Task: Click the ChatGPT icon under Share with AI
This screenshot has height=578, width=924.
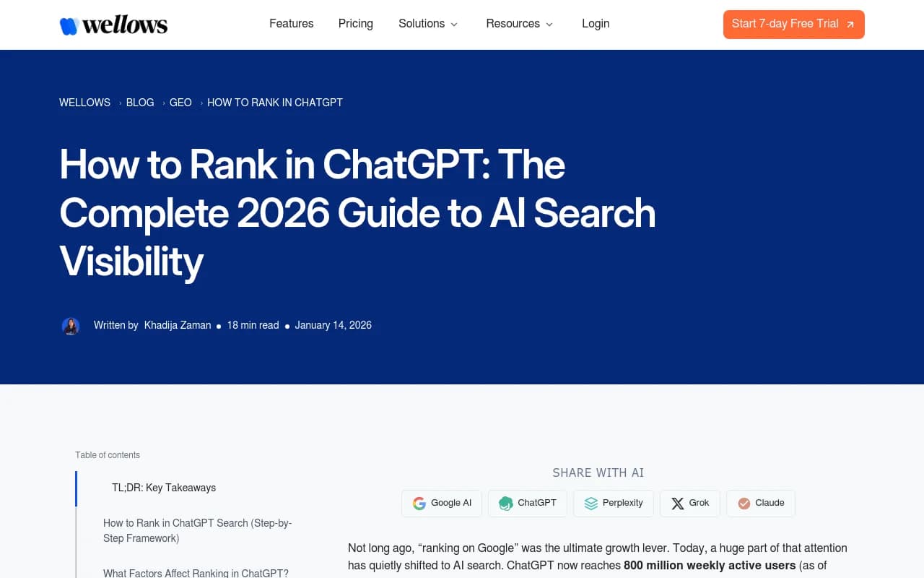Action: click(505, 503)
